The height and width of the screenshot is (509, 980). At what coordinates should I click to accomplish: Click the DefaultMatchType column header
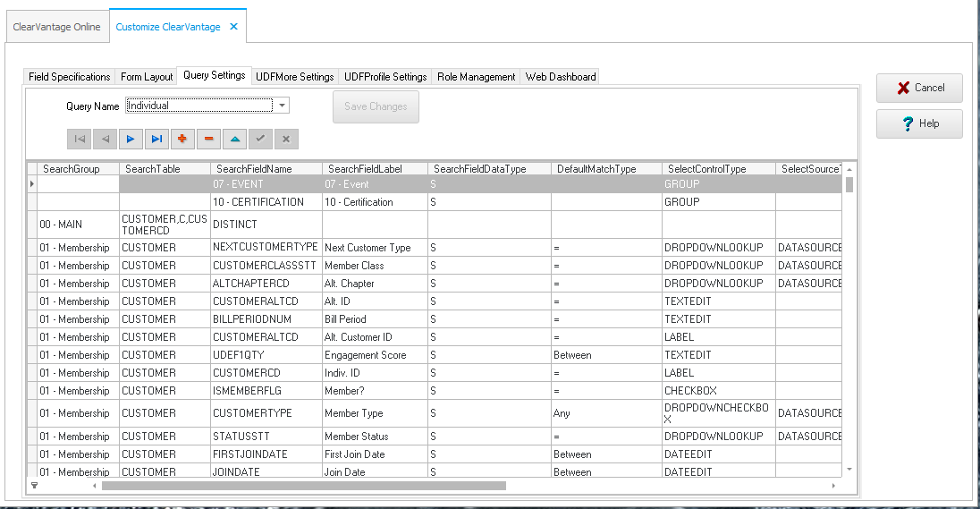[x=596, y=168]
